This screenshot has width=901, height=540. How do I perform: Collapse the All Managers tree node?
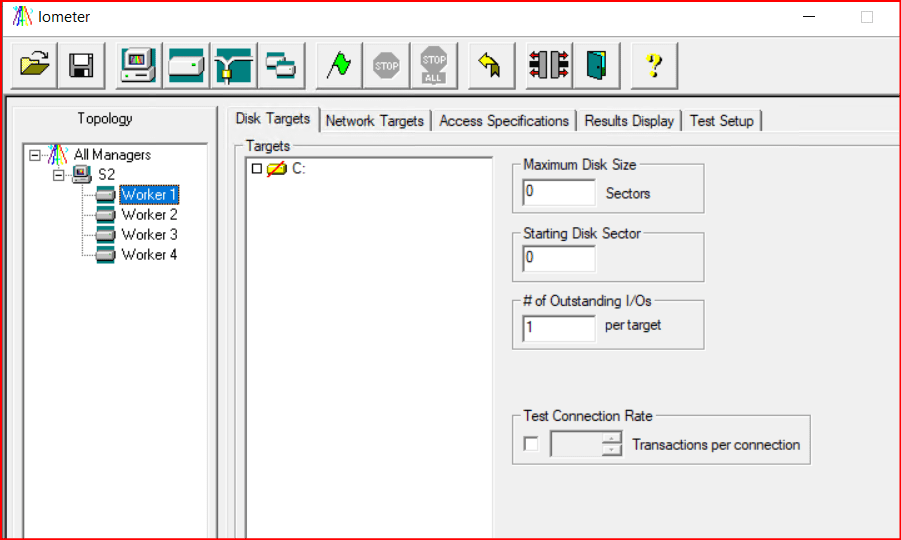[x=36, y=155]
